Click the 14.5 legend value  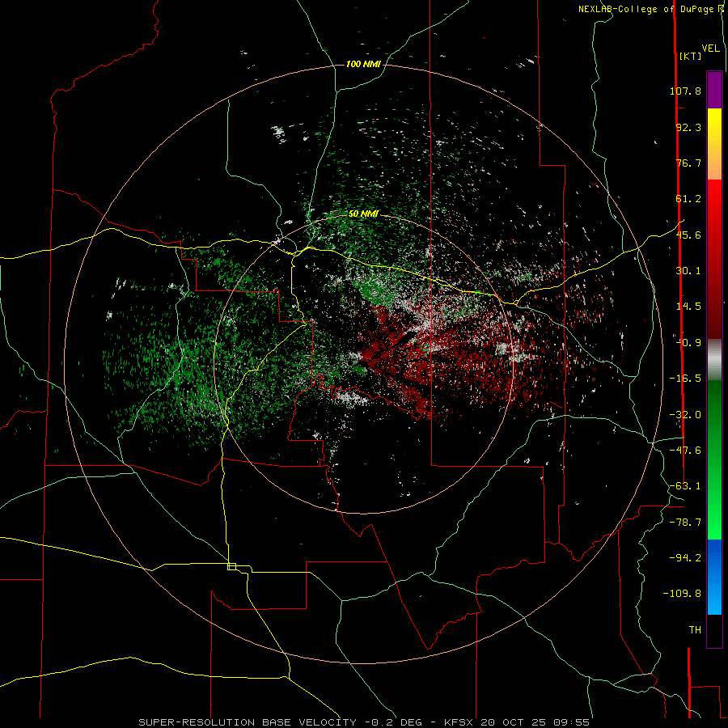pos(688,307)
